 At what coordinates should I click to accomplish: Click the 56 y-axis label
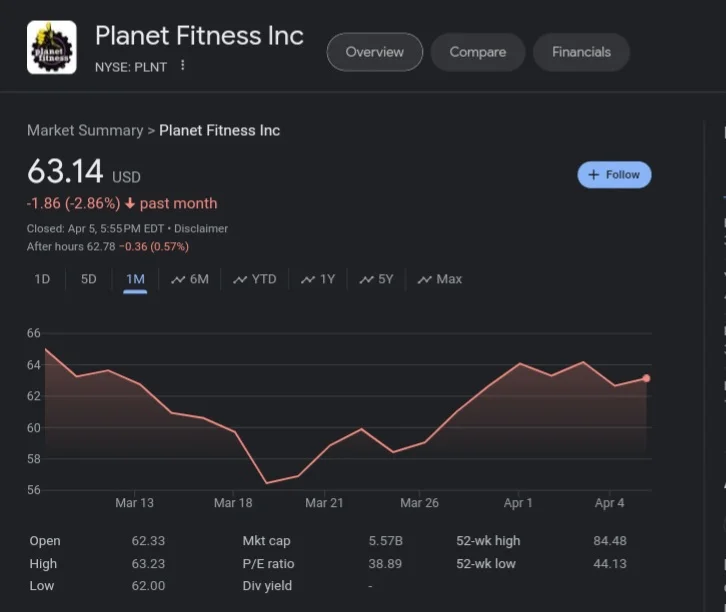(x=34, y=490)
